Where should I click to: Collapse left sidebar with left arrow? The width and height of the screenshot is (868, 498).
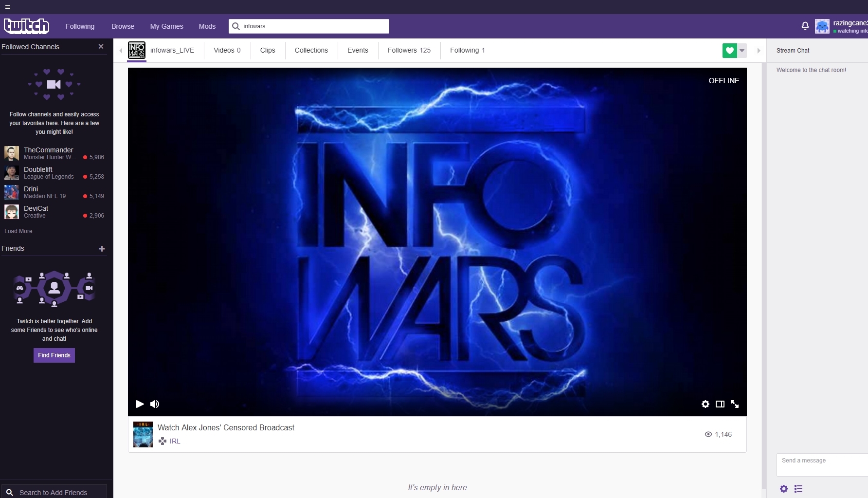coord(121,51)
